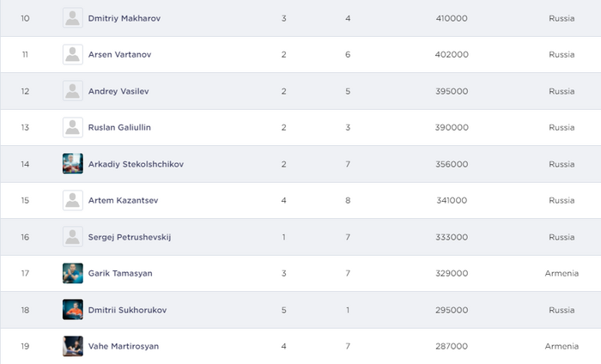601x364 pixels.
Task: Select the Artem Kazantsev name link
Action: (123, 200)
